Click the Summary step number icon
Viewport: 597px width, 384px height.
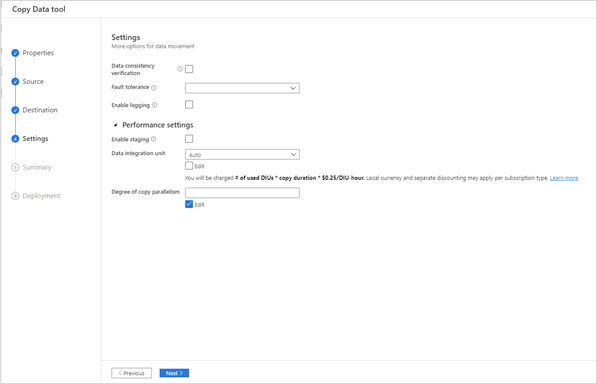pyautogui.click(x=15, y=167)
